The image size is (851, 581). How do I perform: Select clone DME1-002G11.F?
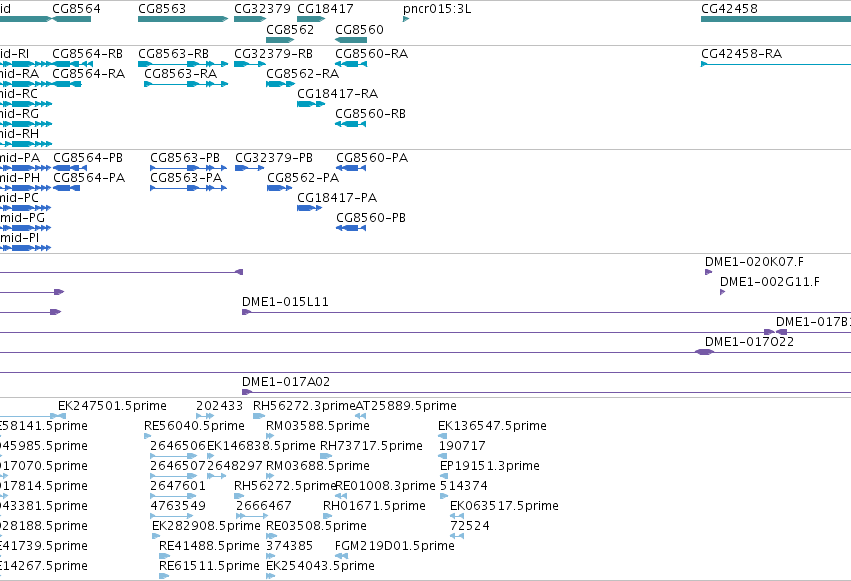click(x=722, y=292)
